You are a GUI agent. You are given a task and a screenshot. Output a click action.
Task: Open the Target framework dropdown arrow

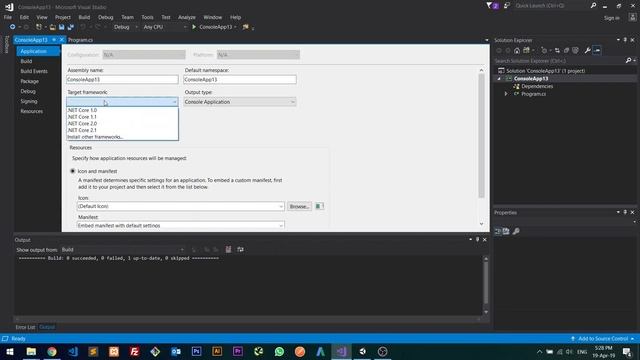click(174, 102)
